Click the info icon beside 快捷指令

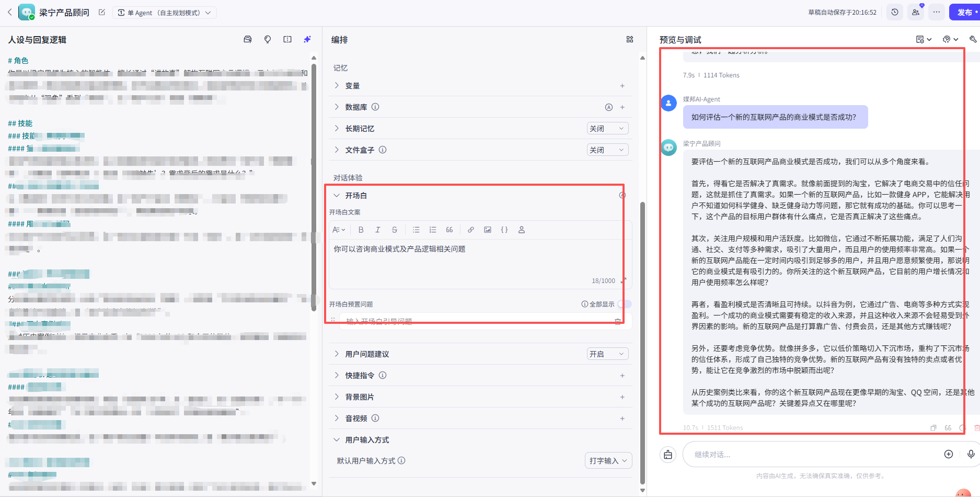pyautogui.click(x=383, y=375)
